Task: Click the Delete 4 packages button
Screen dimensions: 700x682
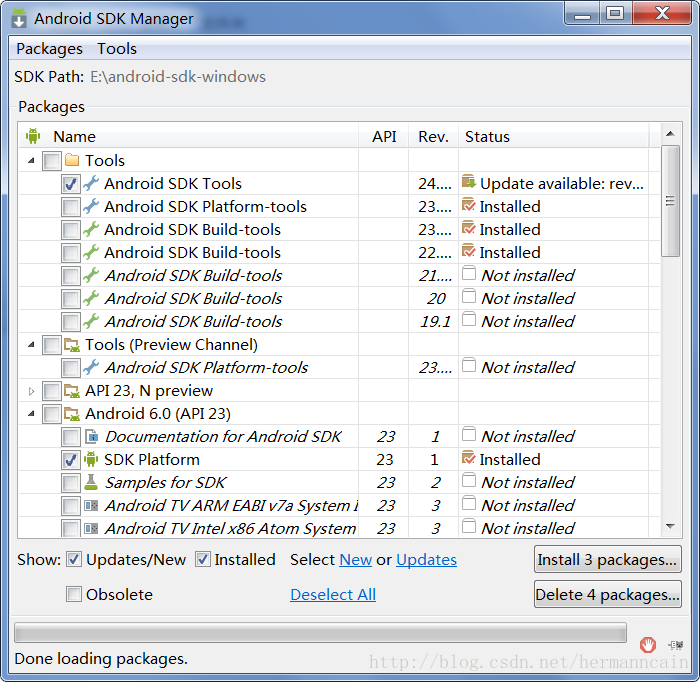Action: pos(608,595)
